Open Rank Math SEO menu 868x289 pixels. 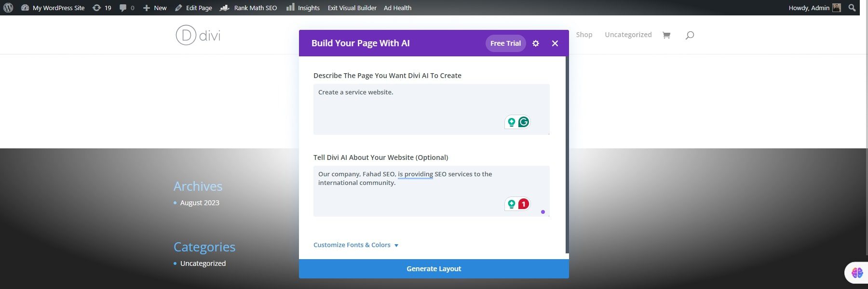248,8
